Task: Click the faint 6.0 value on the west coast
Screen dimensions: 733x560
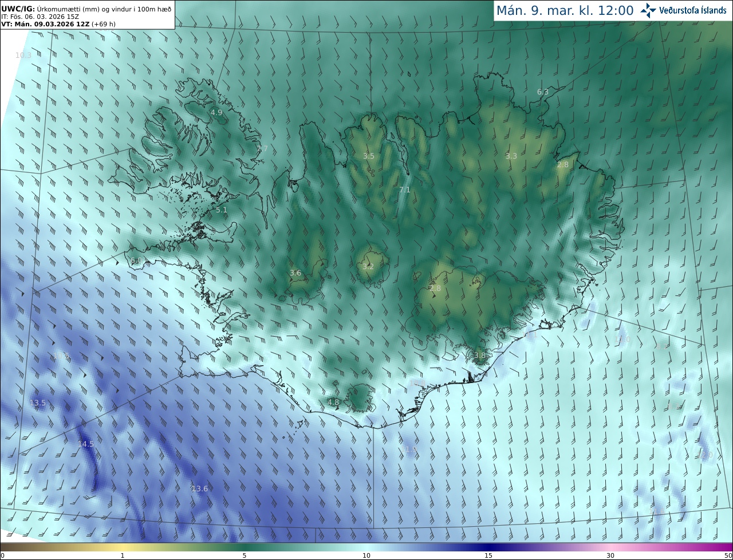Action: point(136,260)
